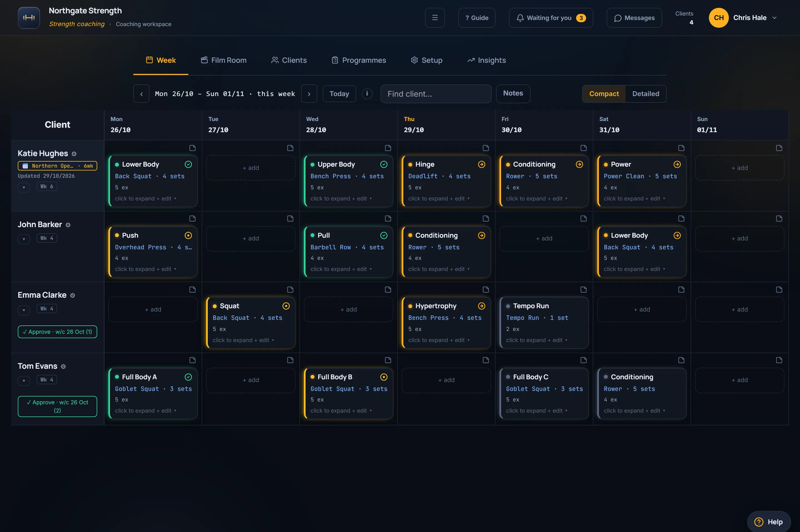
Task: Open note icon for Emma Clarke Sunday
Action: 779,289
